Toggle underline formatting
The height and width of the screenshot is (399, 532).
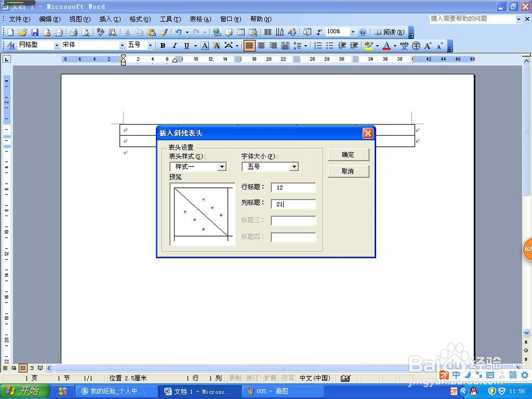coord(187,45)
